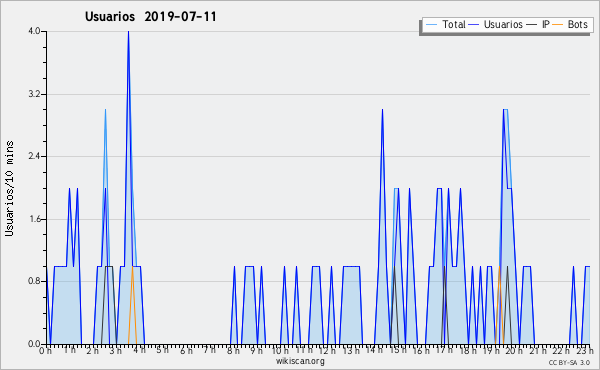The width and height of the screenshot is (600, 370).
Task: Select the 'IP' legend entry
Action: pos(546,24)
